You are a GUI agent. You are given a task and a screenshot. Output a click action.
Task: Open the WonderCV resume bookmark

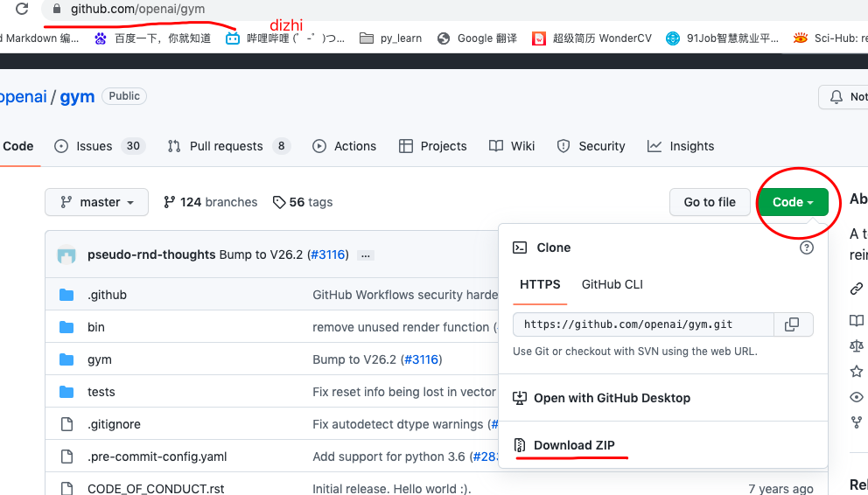pos(591,38)
